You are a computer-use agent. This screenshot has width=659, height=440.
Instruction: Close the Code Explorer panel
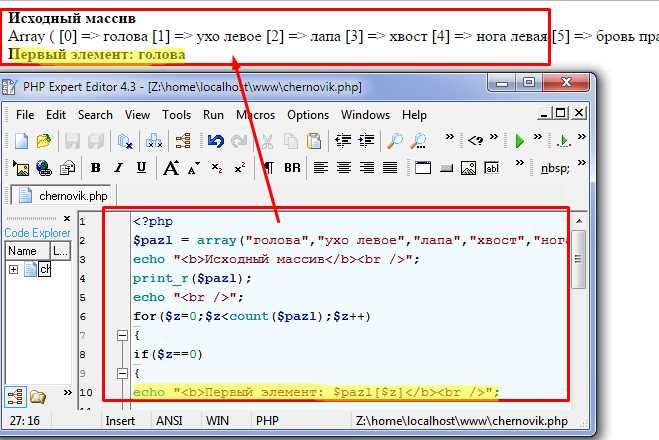tap(67, 219)
